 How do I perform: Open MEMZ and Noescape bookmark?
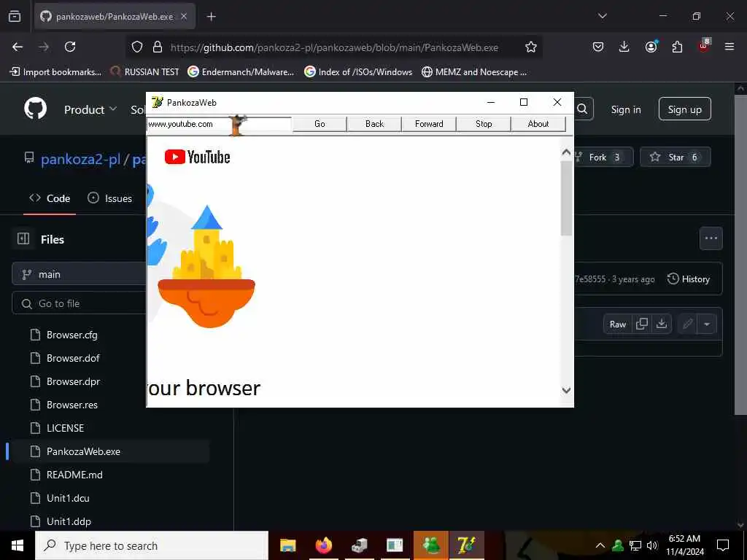pos(474,72)
